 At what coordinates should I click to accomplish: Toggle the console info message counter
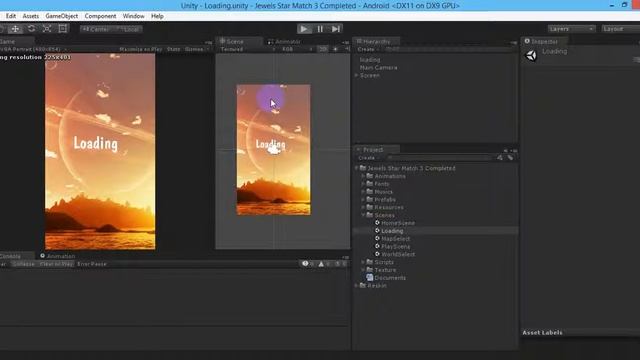[x=308, y=264]
